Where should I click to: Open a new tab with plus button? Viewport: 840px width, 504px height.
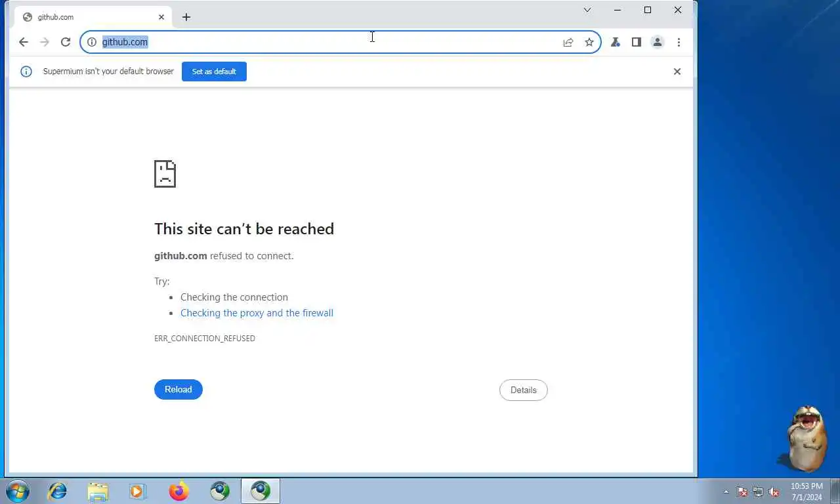click(186, 17)
